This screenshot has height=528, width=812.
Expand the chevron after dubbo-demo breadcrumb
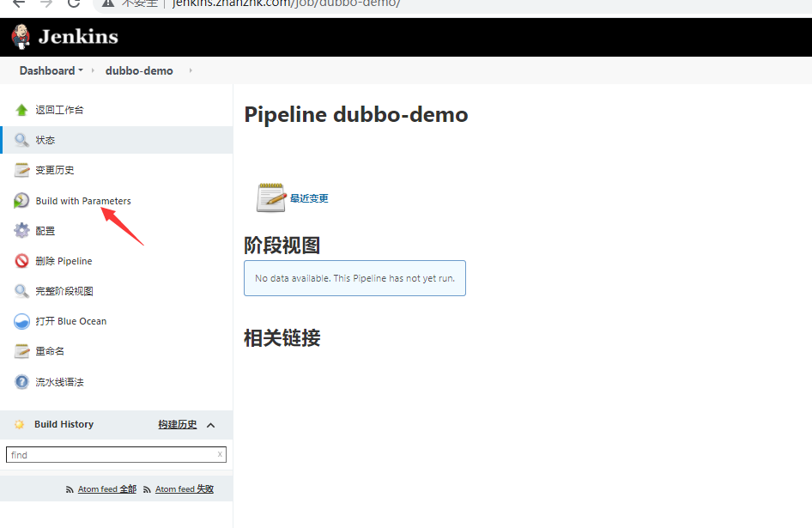tap(191, 70)
